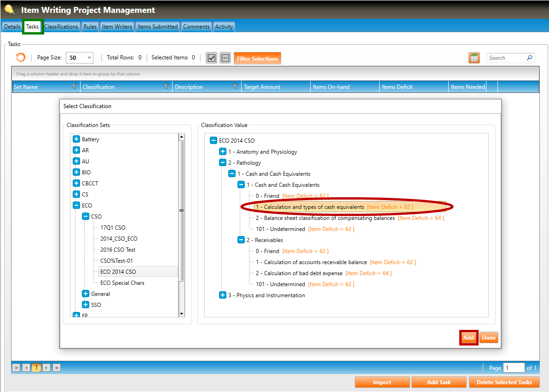Click the orange refresh icon
The height and width of the screenshot is (392, 549).
(21, 58)
